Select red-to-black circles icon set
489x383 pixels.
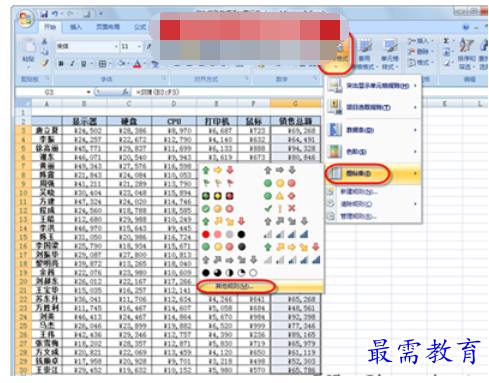click(x=224, y=234)
